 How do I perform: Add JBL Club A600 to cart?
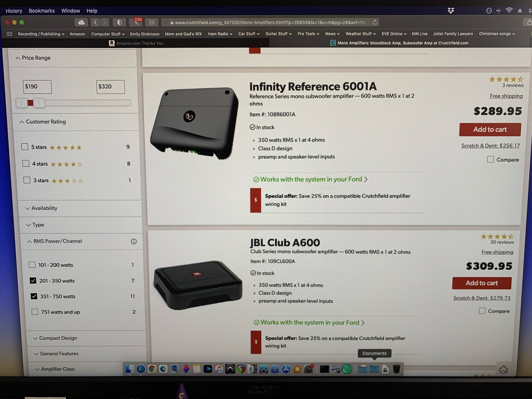coord(482,283)
